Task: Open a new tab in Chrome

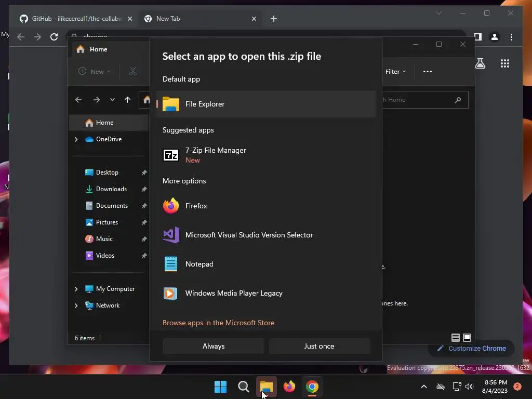Action: [x=273, y=19]
